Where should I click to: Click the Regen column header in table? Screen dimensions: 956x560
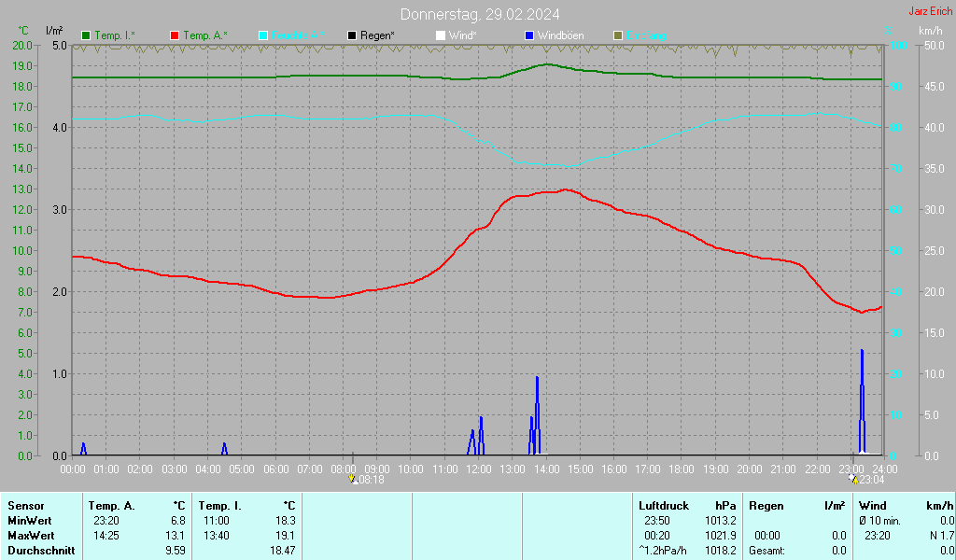[x=766, y=506]
